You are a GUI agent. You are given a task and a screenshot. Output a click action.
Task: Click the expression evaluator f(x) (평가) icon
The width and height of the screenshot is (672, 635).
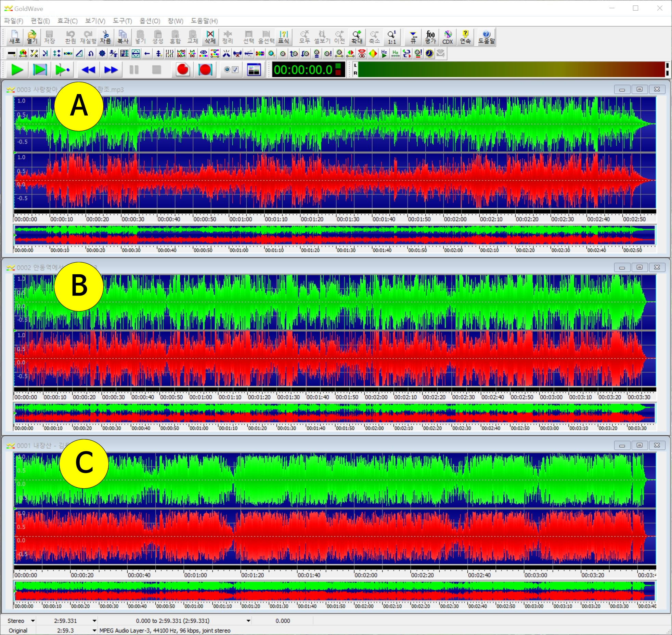tap(430, 37)
